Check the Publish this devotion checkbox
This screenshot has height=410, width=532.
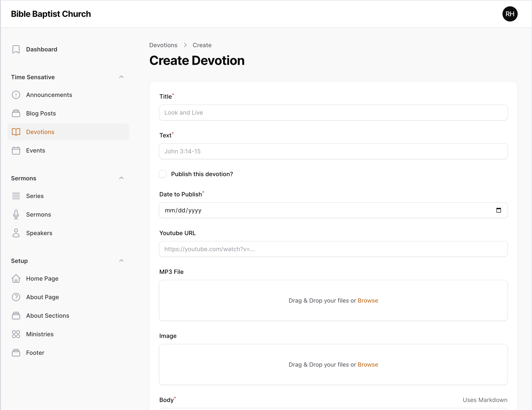click(163, 174)
